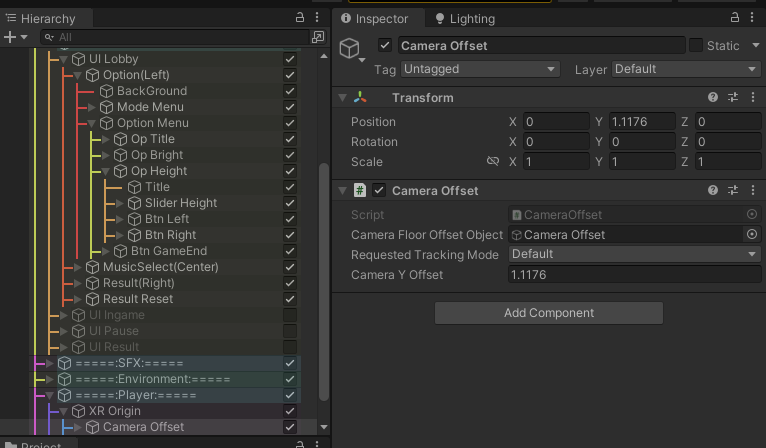Click the Hierarchy search box
Image resolution: width=766 pixels, height=448 pixels.
pyautogui.click(x=175, y=37)
